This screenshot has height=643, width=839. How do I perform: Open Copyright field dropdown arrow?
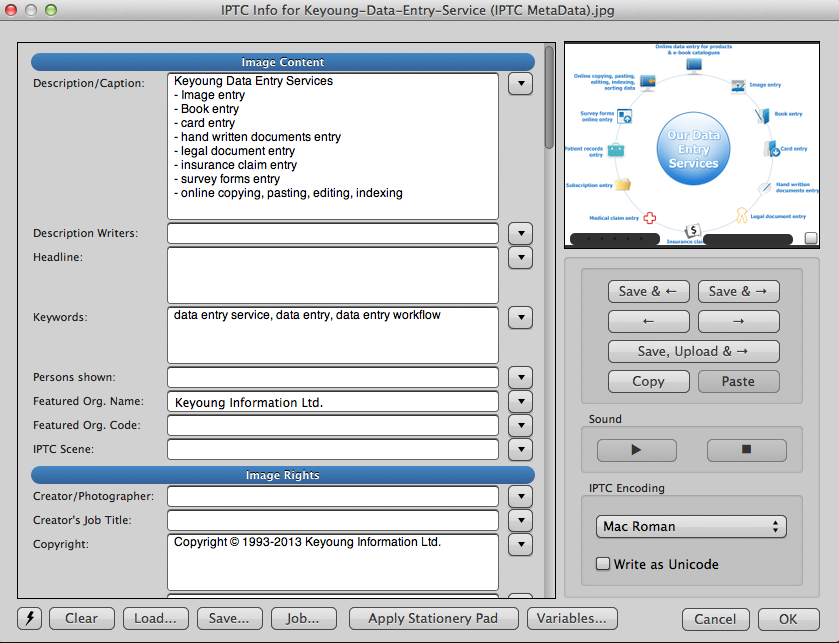click(x=520, y=544)
